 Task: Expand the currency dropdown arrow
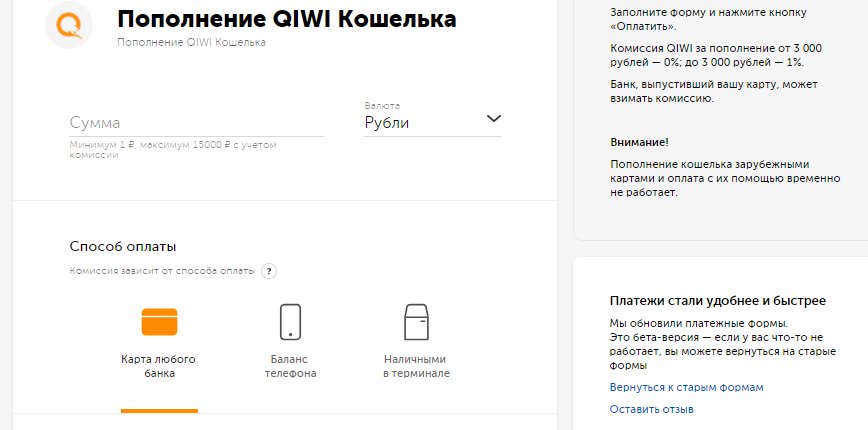493,118
